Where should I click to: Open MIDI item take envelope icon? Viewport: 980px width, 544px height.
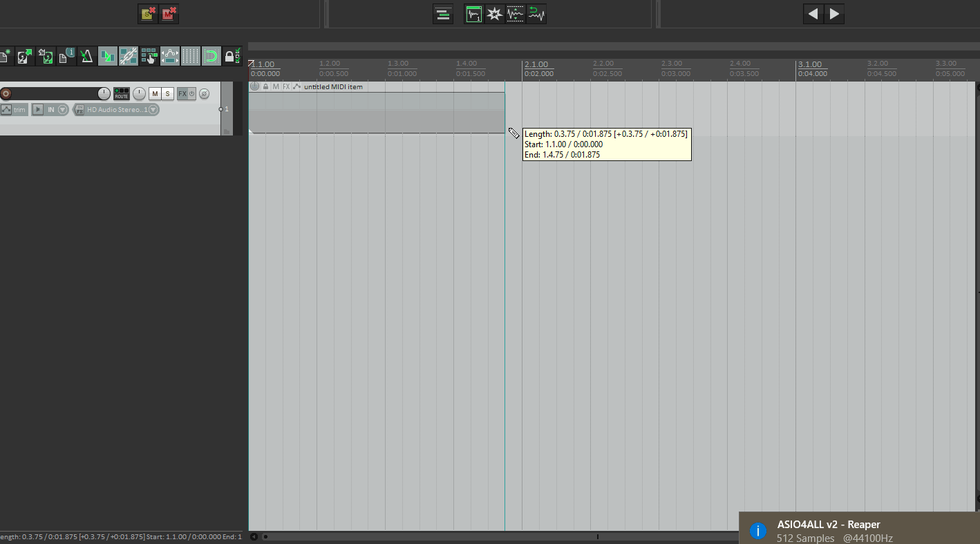pyautogui.click(x=297, y=86)
